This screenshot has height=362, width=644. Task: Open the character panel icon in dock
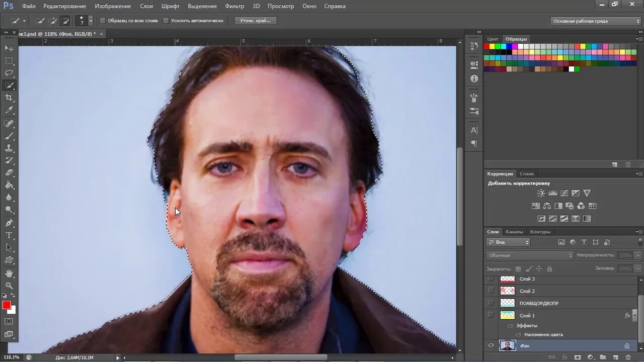coord(474,130)
